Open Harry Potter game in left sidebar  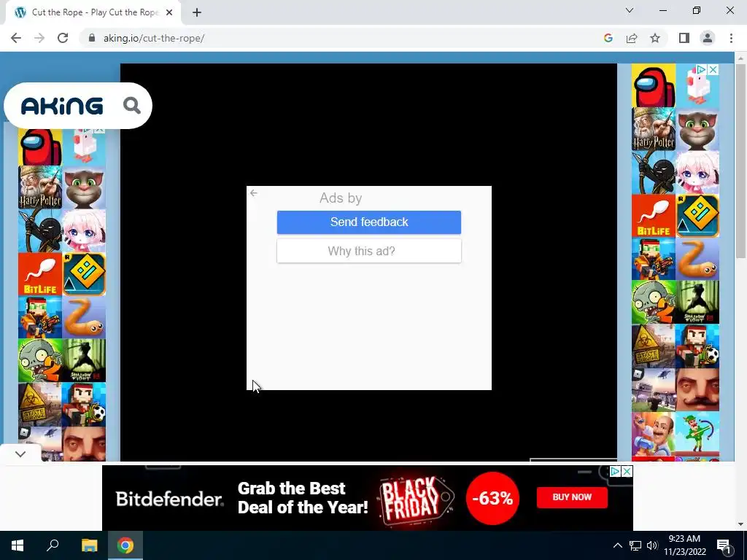point(40,187)
